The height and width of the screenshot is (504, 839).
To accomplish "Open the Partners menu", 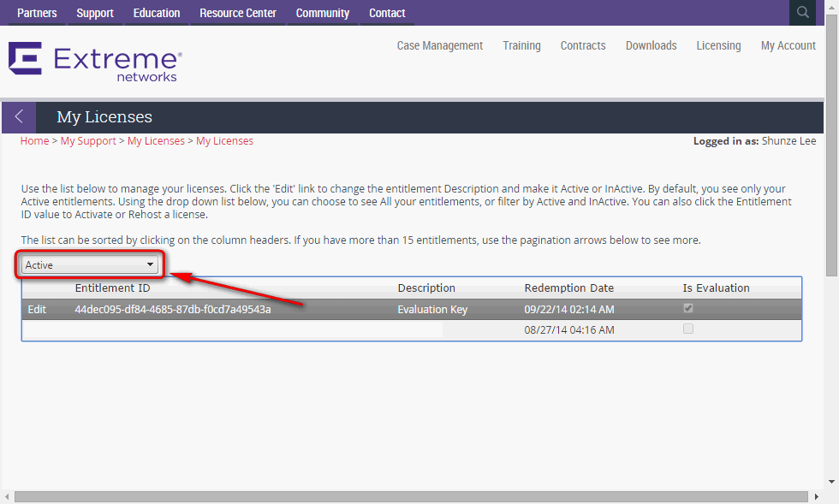I will (x=37, y=13).
